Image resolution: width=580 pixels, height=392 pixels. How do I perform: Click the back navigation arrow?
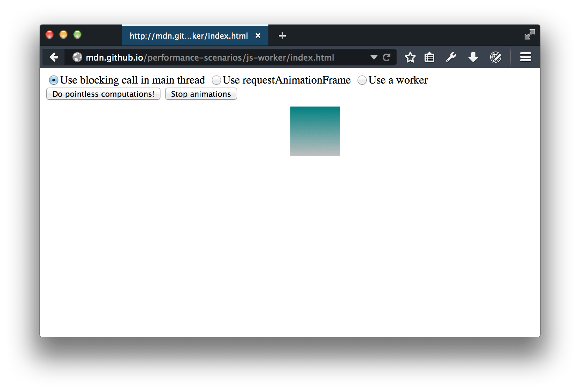coord(54,57)
